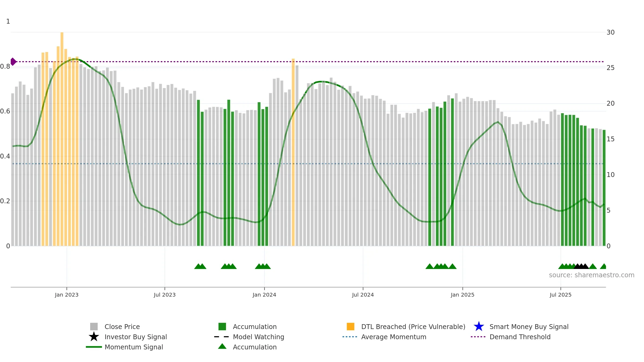644x362 pixels.
Task: Click the 1 momentum axis label
Action: pyautogui.click(x=8, y=21)
